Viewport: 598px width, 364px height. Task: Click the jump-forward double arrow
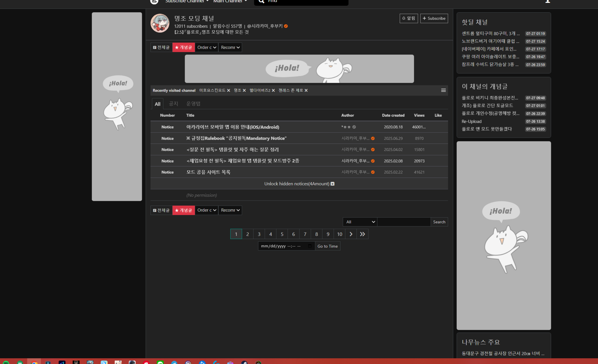click(363, 234)
